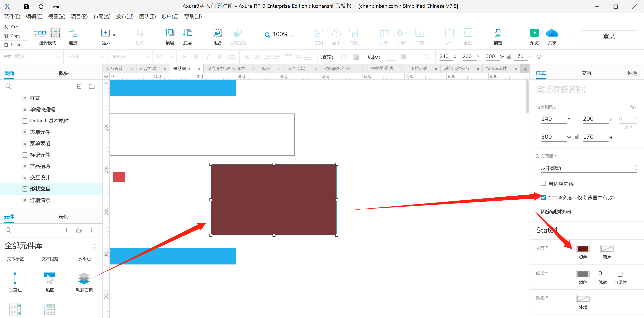Click the 固定到浏览器 link

(556, 212)
